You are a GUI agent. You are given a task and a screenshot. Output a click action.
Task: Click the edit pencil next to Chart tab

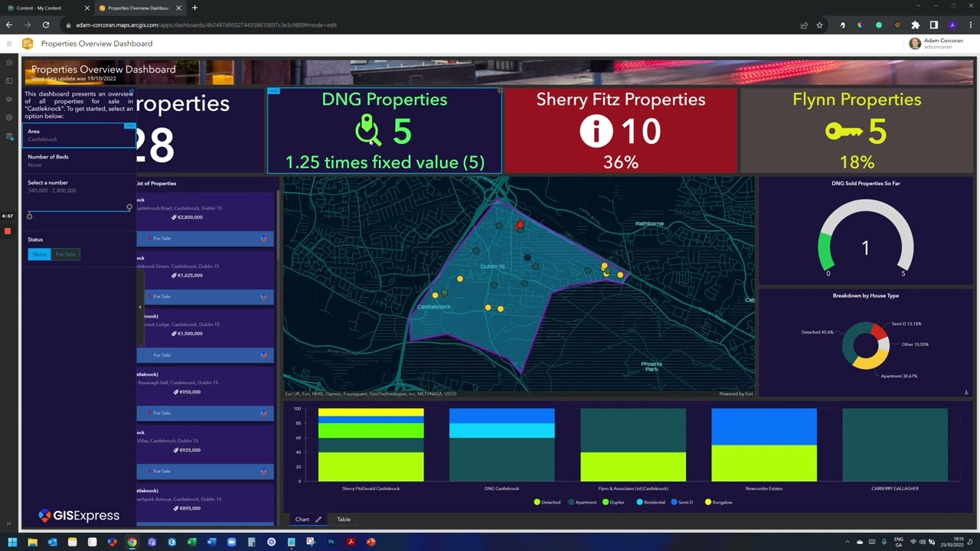click(318, 520)
